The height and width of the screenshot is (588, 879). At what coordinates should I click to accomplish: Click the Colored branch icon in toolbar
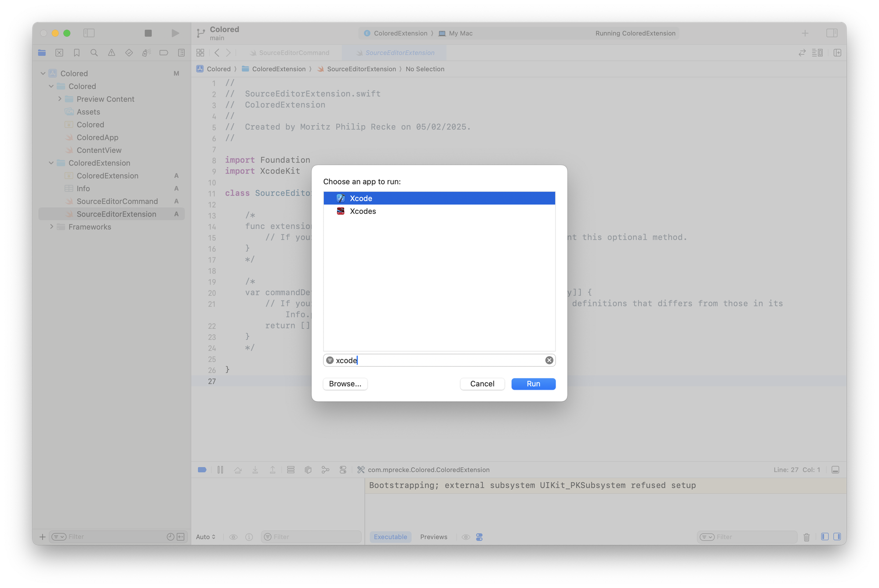(201, 33)
